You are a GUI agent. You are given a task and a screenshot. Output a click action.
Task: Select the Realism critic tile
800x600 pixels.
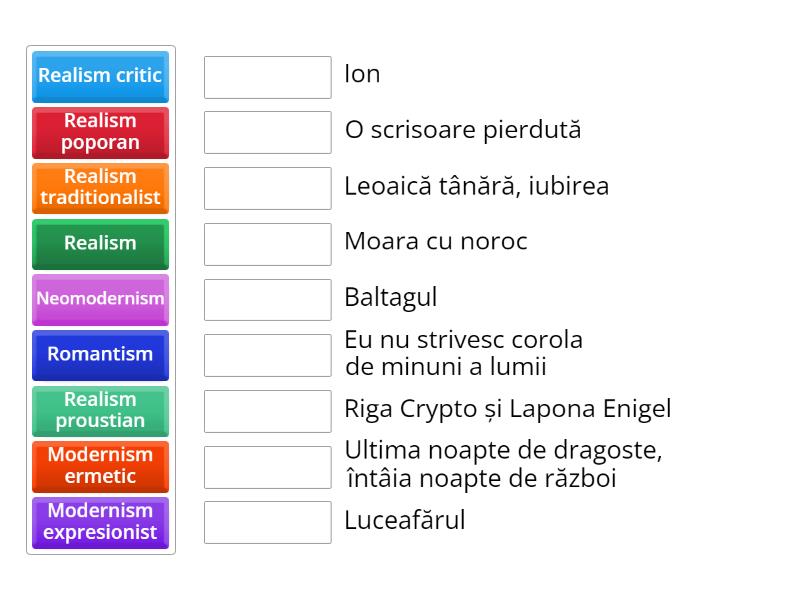(100, 76)
